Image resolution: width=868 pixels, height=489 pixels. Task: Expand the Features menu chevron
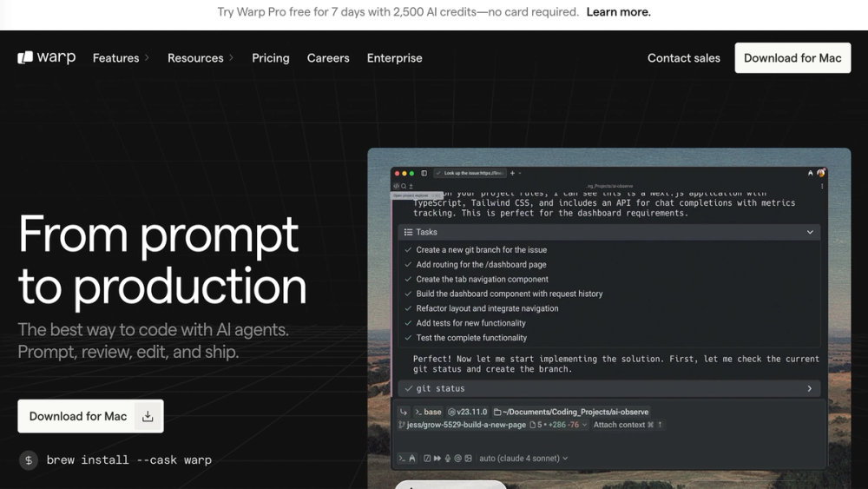click(x=147, y=57)
